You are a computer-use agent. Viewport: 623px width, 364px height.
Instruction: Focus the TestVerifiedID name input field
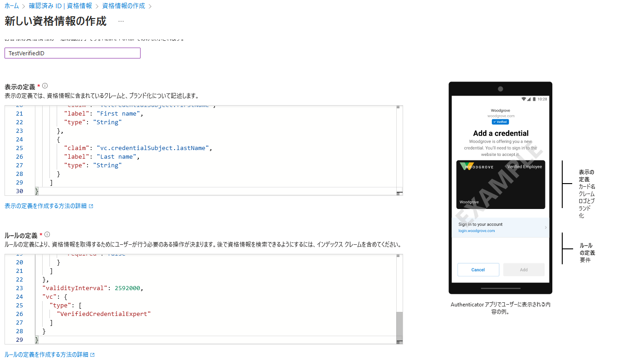click(73, 53)
